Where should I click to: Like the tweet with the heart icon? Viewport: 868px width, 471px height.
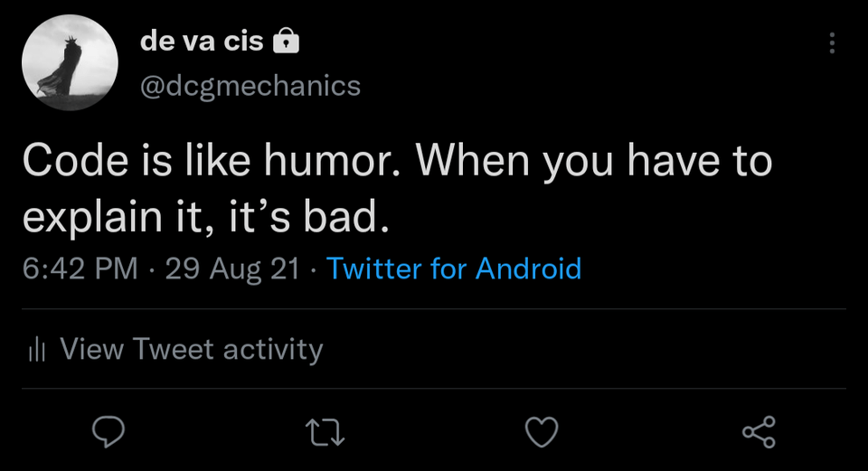tap(542, 431)
